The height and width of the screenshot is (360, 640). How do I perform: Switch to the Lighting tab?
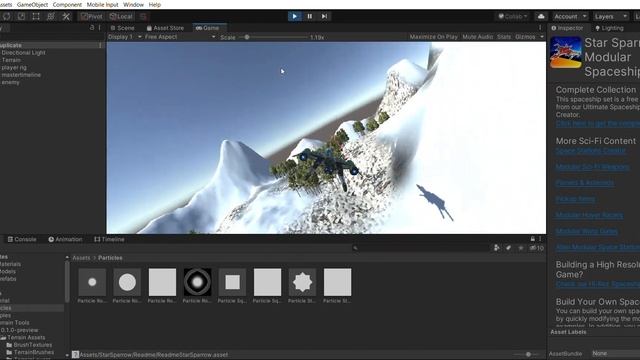(609, 28)
